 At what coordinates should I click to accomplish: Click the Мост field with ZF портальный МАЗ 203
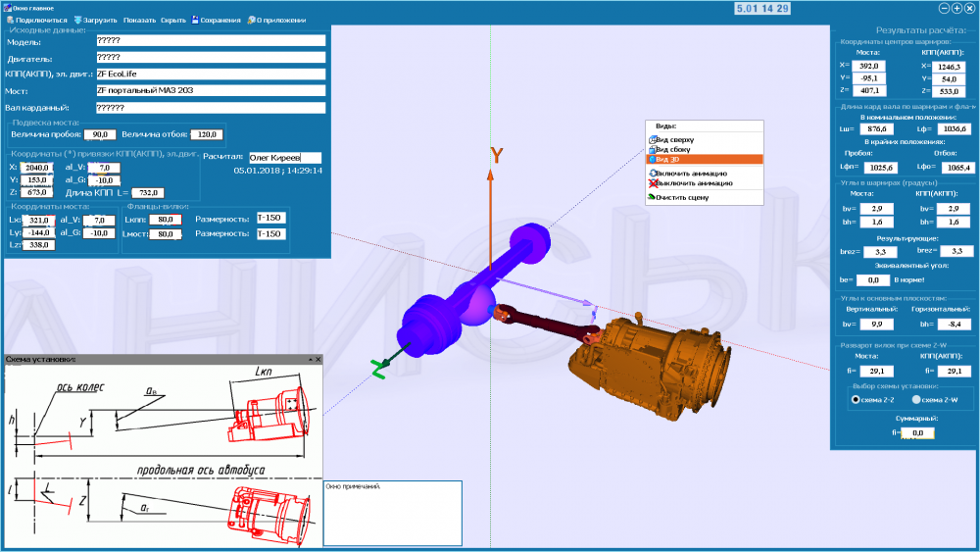pyautogui.click(x=211, y=90)
